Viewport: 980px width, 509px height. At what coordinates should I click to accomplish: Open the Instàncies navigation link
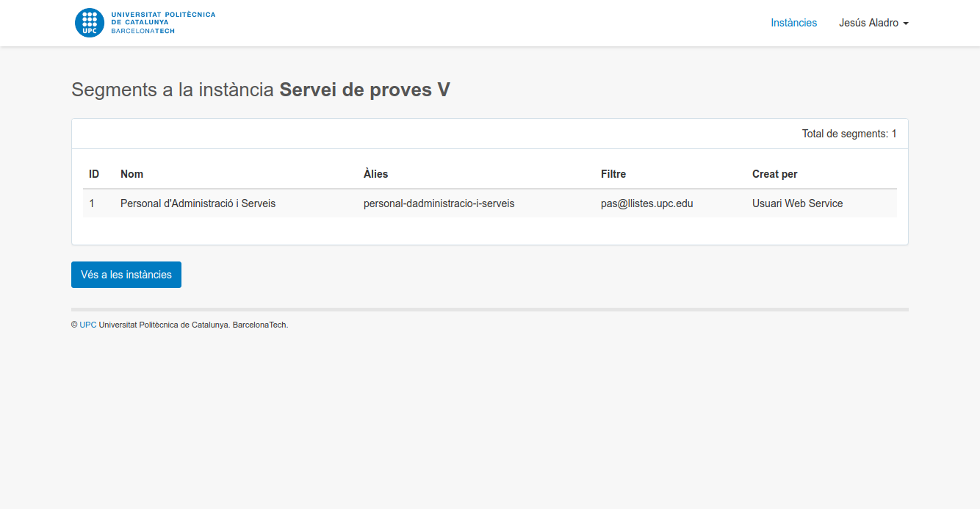[793, 23]
